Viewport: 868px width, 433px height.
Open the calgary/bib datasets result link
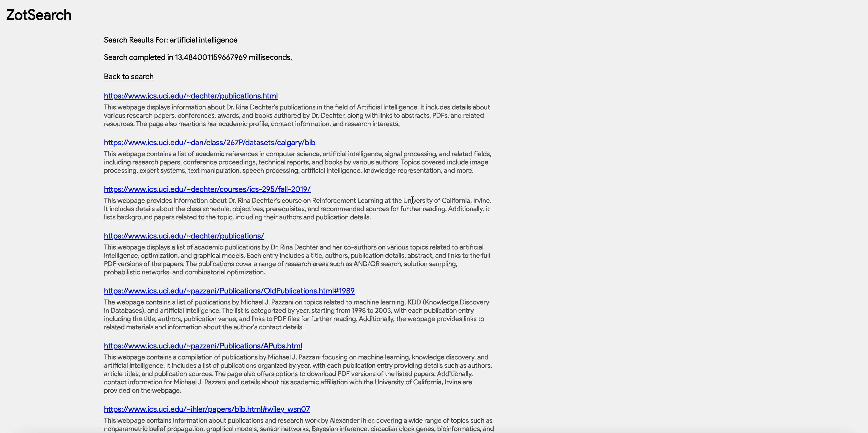(x=210, y=143)
